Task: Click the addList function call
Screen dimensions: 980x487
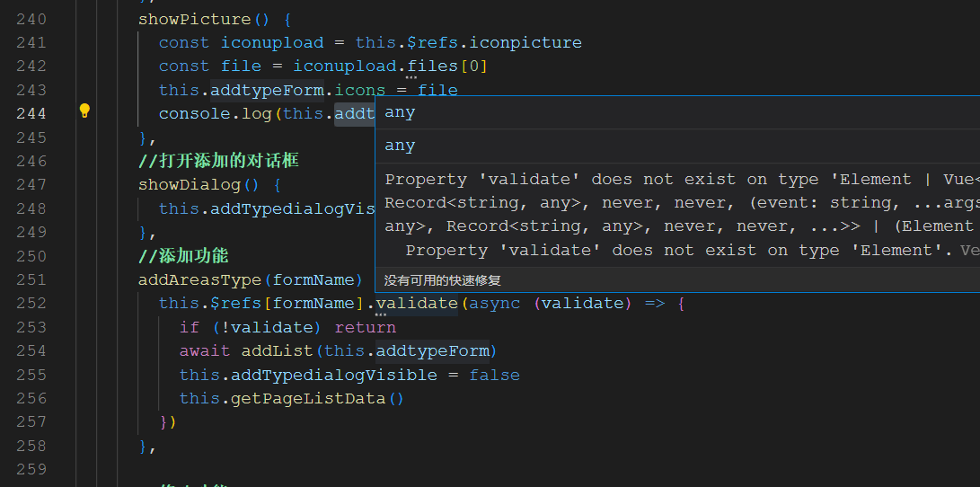Action: click(277, 350)
